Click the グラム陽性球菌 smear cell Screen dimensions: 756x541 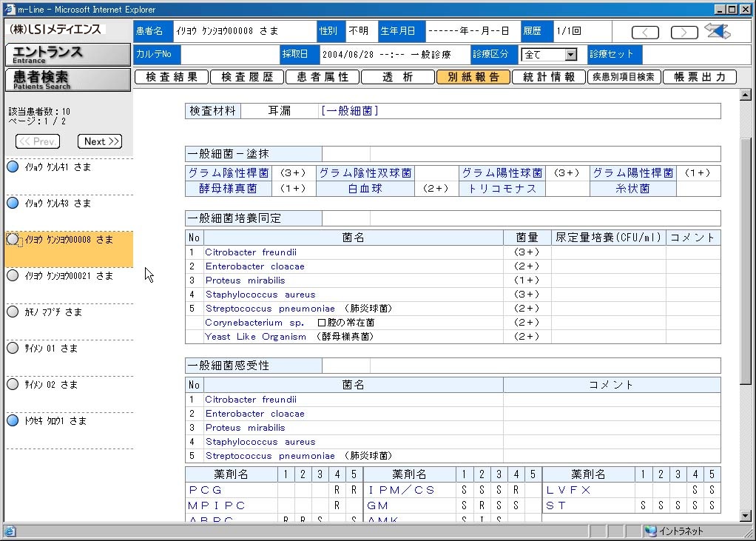coord(502,173)
